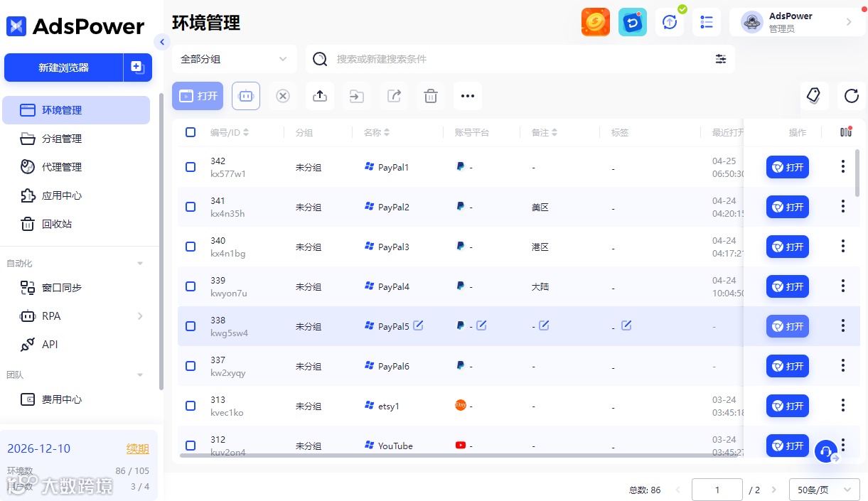Open the column settings icon in table header

(x=846, y=132)
